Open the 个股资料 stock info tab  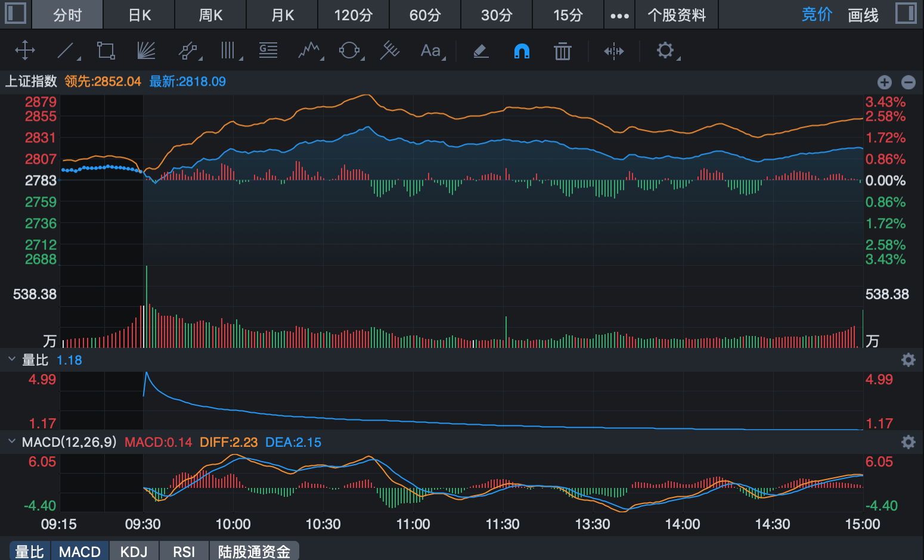[x=677, y=14]
